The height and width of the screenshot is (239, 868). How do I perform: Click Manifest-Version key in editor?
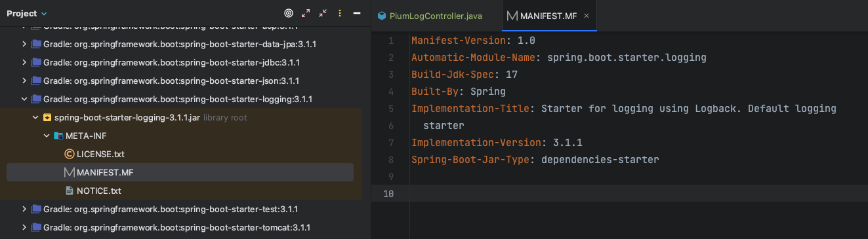[459, 41]
